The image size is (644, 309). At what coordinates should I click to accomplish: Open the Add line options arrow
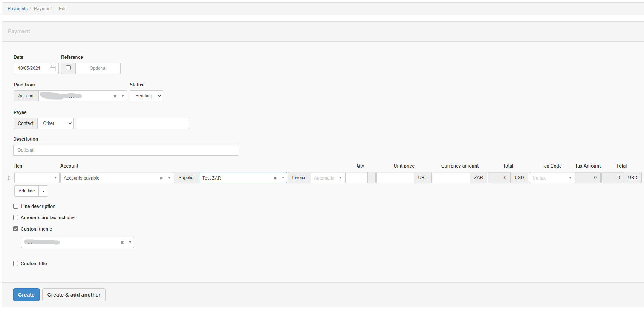43,191
